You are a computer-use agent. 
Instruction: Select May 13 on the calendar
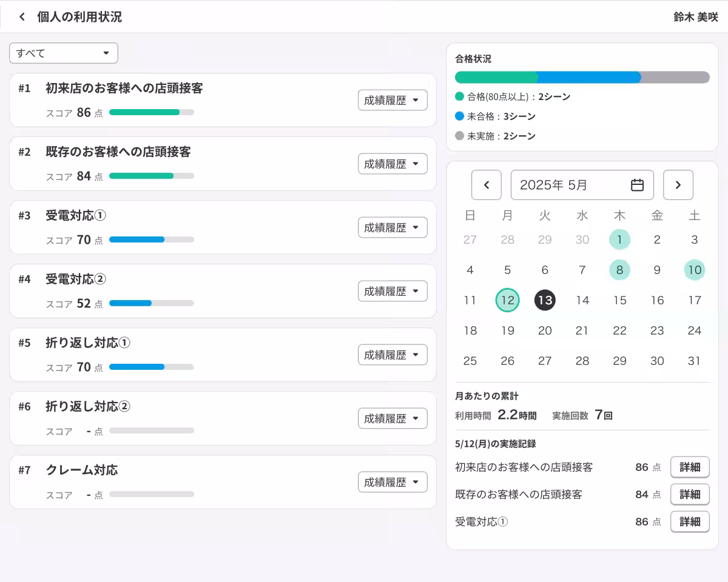(x=545, y=300)
